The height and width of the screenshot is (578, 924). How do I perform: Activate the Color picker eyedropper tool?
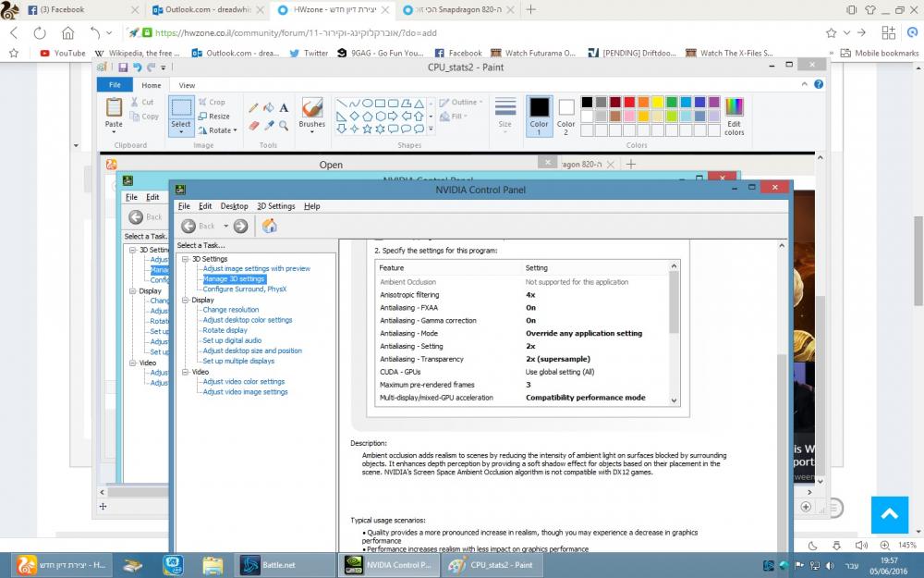tap(269, 126)
